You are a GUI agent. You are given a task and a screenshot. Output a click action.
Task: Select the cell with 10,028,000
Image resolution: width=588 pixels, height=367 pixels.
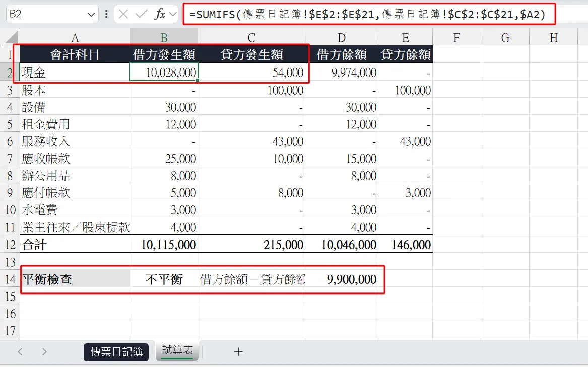(164, 72)
